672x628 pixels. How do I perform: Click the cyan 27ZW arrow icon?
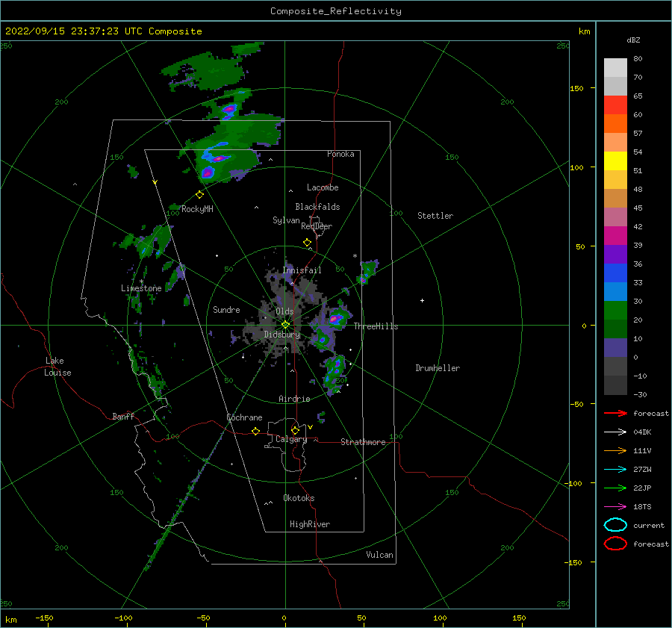(615, 470)
